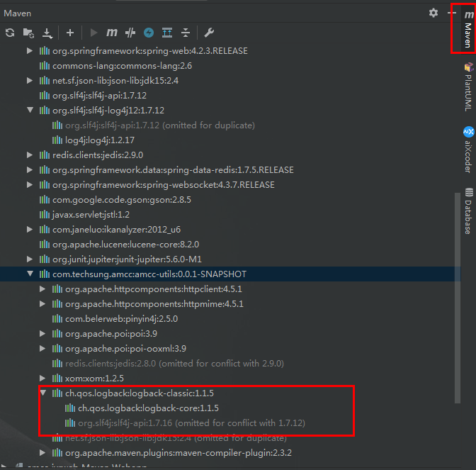The image size is (476, 470).
Task: Select slf4j-api:1.7.16 omitted for conflict row
Action: point(191,423)
